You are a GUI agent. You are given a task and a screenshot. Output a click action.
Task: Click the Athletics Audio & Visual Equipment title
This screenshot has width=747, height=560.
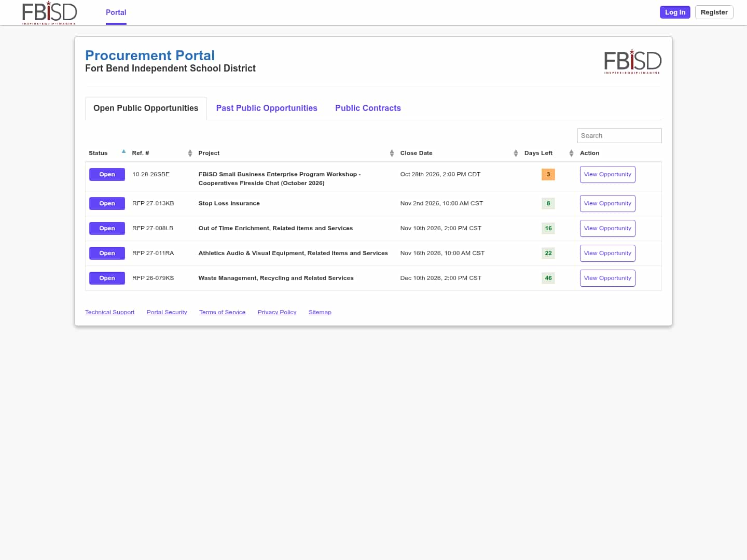click(x=293, y=253)
